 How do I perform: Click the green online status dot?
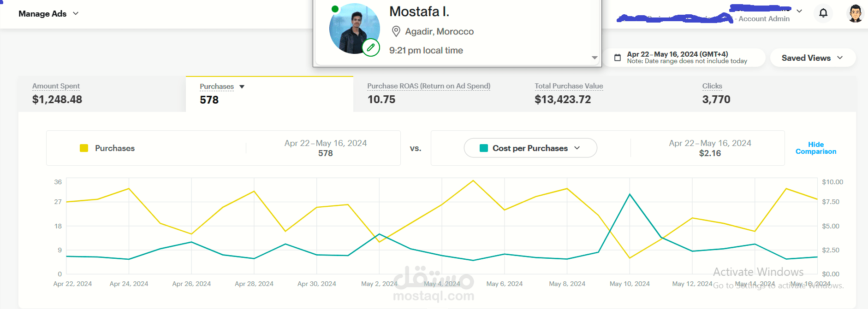335,9
